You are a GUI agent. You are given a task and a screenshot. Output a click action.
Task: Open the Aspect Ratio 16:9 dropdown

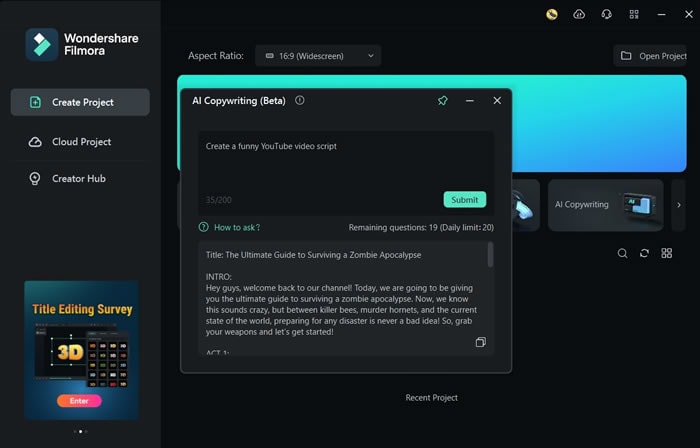318,56
